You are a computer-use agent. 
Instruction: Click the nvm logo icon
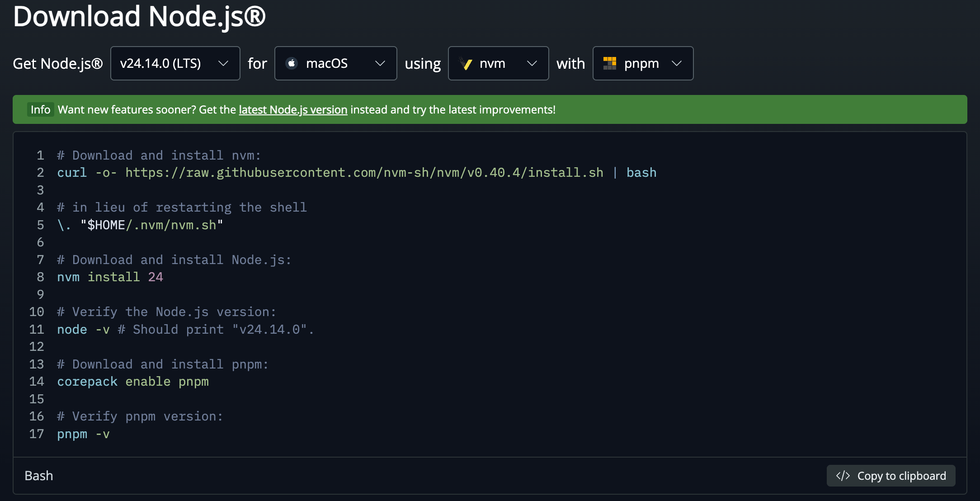pyautogui.click(x=466, y=63)
